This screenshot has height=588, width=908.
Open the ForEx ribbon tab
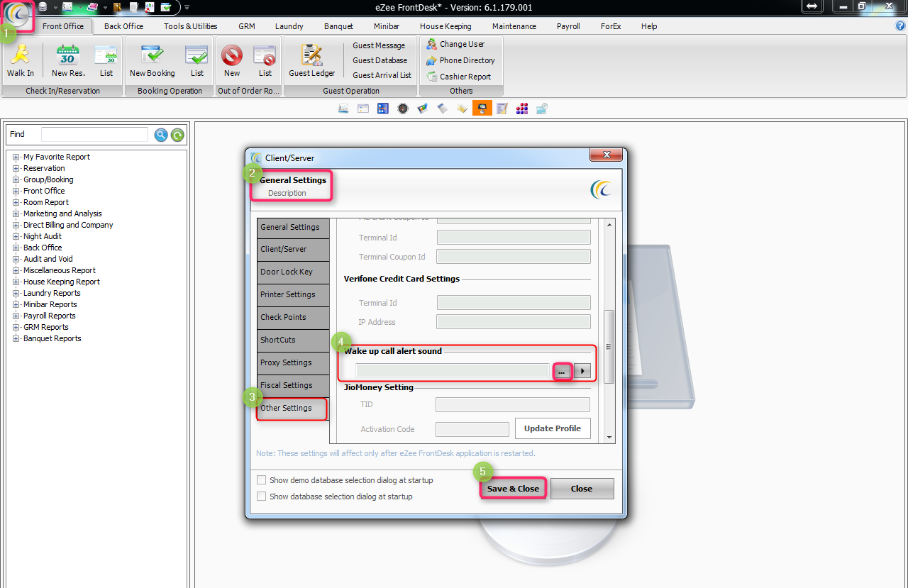[x=611, y=26]
